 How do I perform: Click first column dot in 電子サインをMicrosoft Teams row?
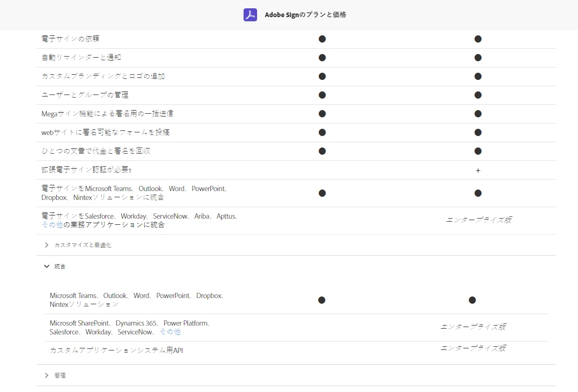tap(322, 193)
